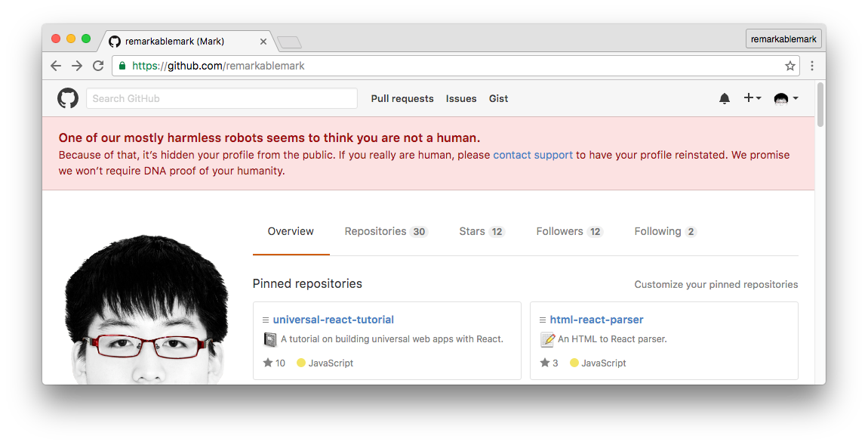Open Issues in header
The image size is (868, 445).
coord(461,99)
